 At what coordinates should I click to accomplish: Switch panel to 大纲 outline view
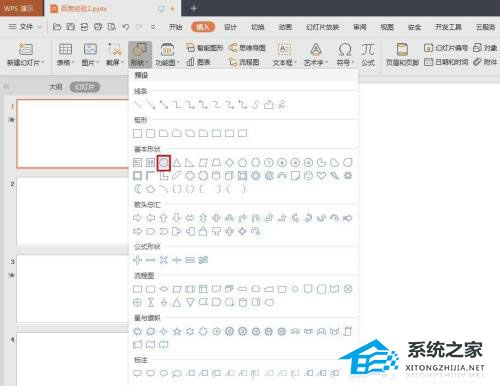(55, 87)
